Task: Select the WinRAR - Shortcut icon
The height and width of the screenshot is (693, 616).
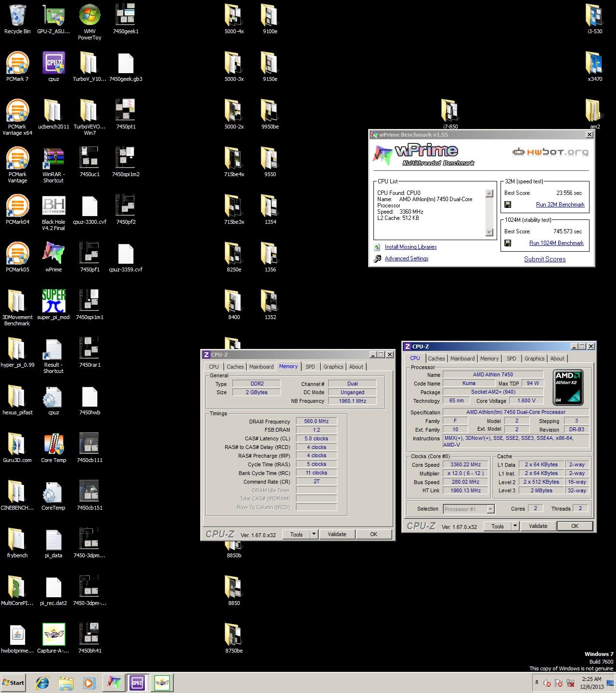Action: 53,165
